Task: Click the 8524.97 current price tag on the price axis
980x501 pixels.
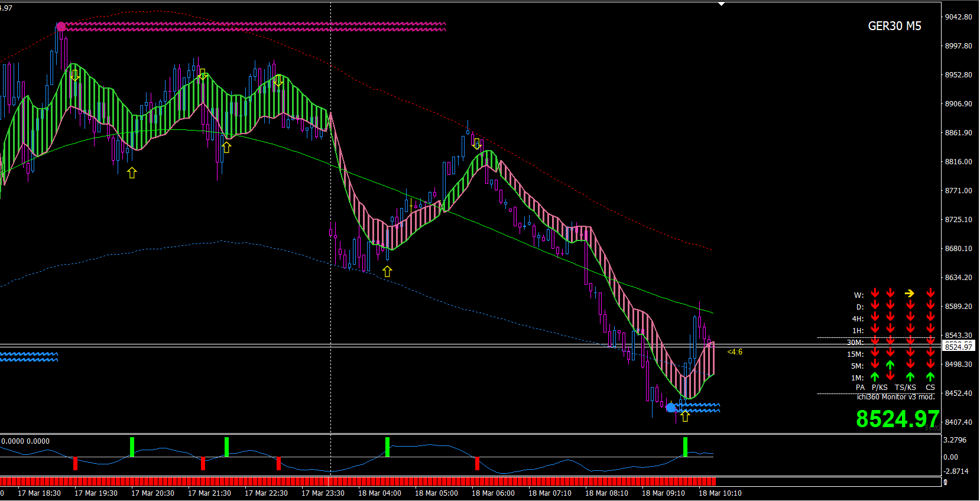Action: [958, 346]
